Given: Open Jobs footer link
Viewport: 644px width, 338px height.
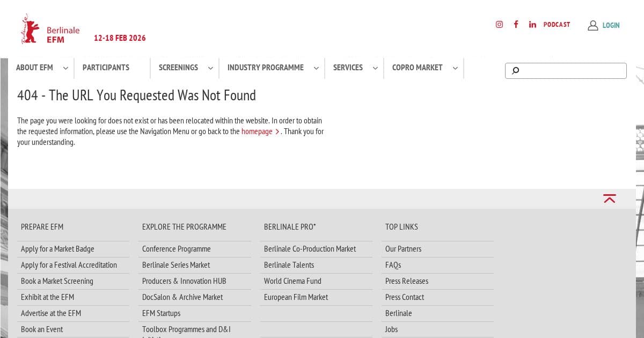Looking at the screenshot, I should click(391, 329).
